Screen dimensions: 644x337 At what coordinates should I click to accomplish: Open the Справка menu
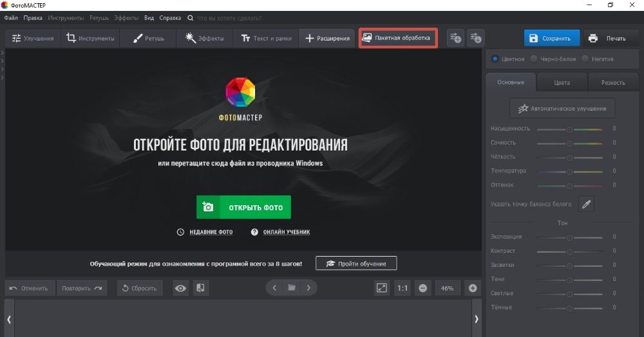[170, 18]
